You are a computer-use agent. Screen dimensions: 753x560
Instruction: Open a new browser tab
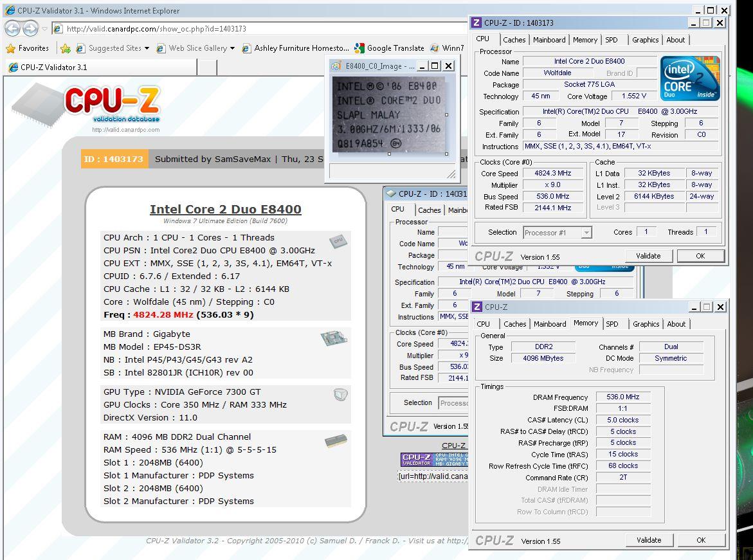(x=207, y=68)
